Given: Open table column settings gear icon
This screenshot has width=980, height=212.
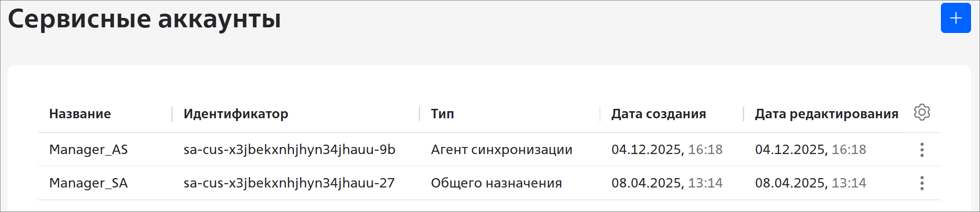Looking at the screenshot, I should (x=922, y=113).
